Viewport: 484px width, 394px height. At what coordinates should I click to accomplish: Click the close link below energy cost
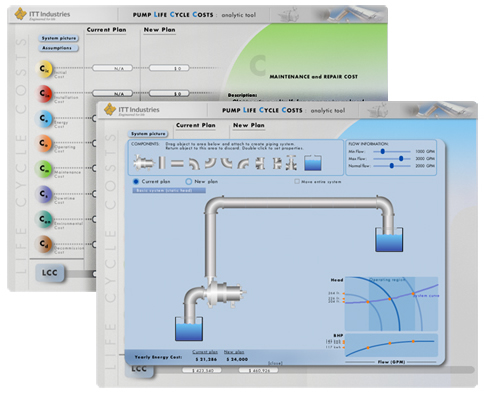click(276, 363)
